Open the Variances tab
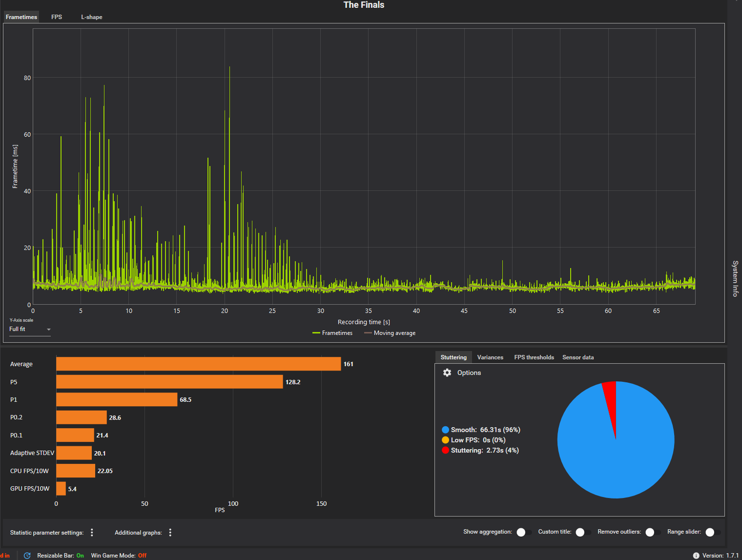The height and width of the screenshot is (560, 742). pyautogui.click(x=490, y=357)
